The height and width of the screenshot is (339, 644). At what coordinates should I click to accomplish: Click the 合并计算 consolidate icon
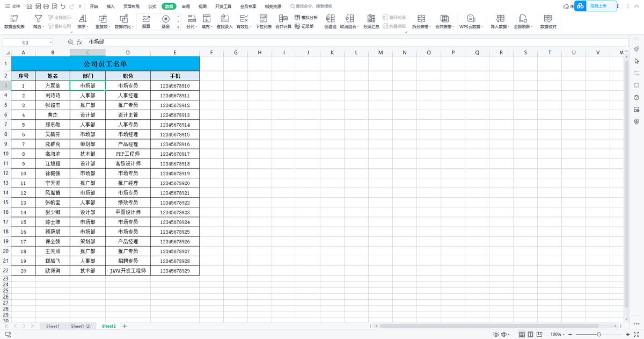[283, 21]
